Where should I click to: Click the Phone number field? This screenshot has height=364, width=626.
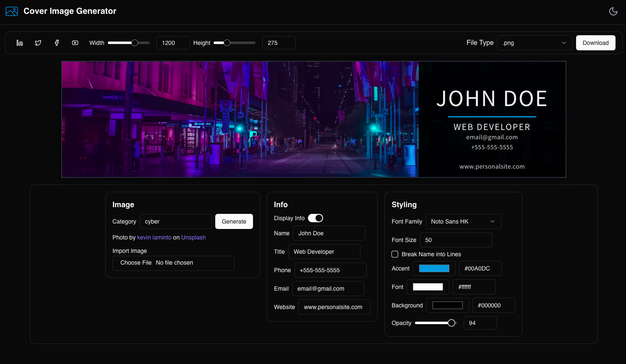tap(331, 270)
